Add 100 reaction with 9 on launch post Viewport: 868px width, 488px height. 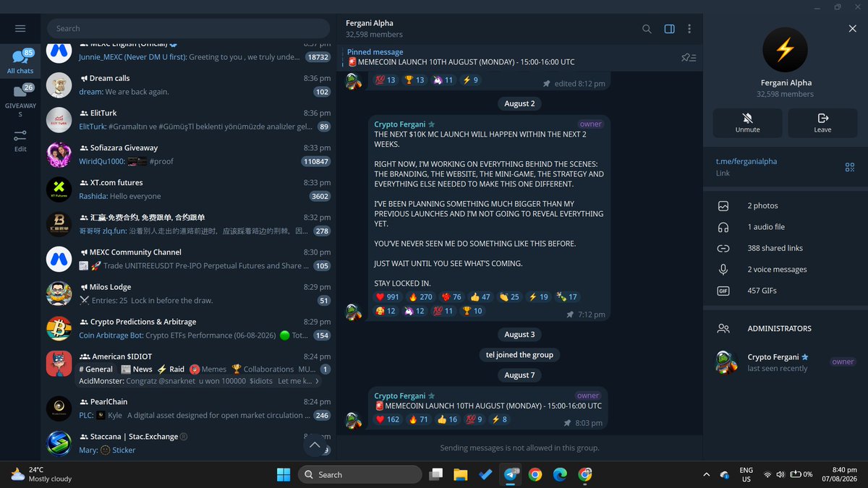(475, 419)
